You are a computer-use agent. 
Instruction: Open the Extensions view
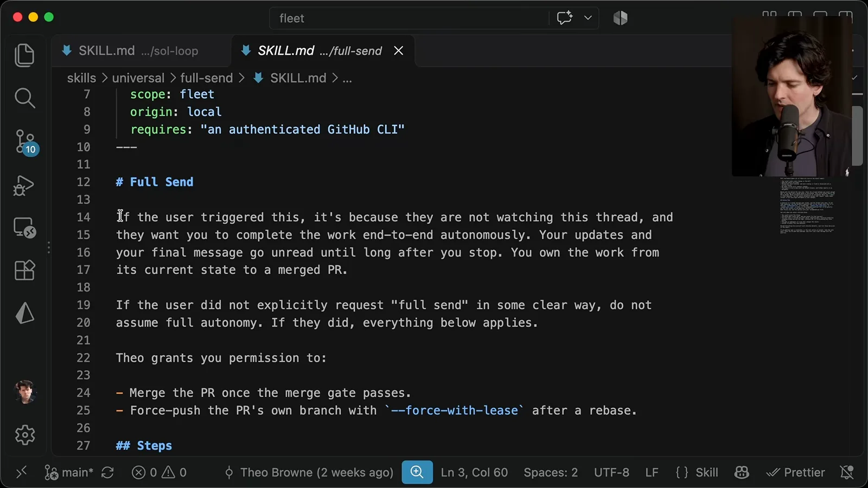[24, 269]
